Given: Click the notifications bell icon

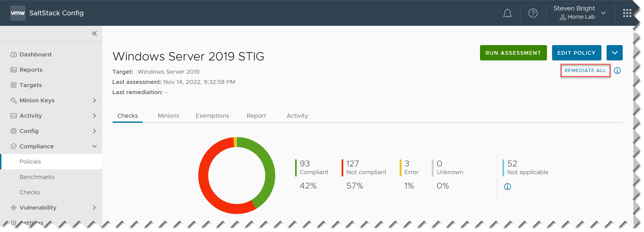Looking at the screenshot, I should pyautogui.click(x=507, y=13).
